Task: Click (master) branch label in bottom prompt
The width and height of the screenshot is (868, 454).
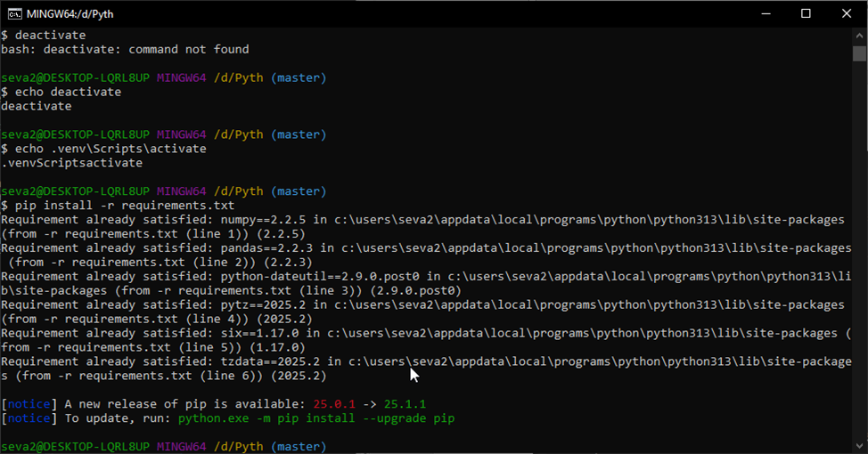Action: coord(299,445)
